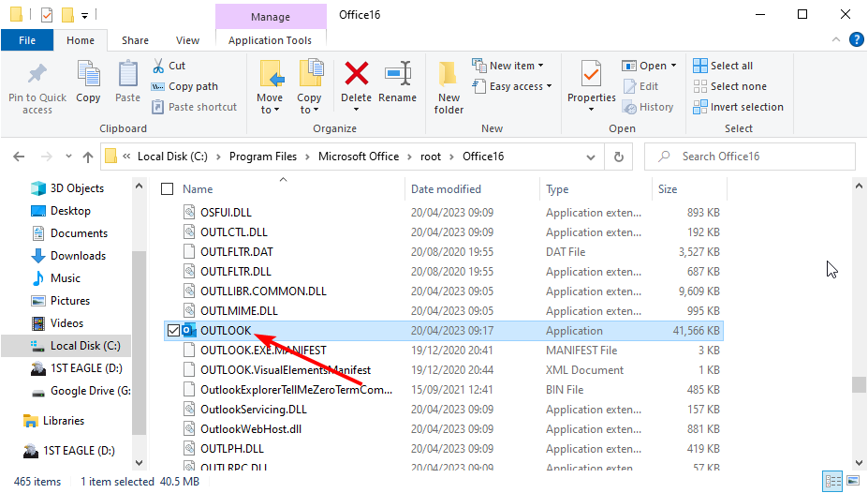
Task: Click the Edit button in Open group
Action: tap(640, 86)
